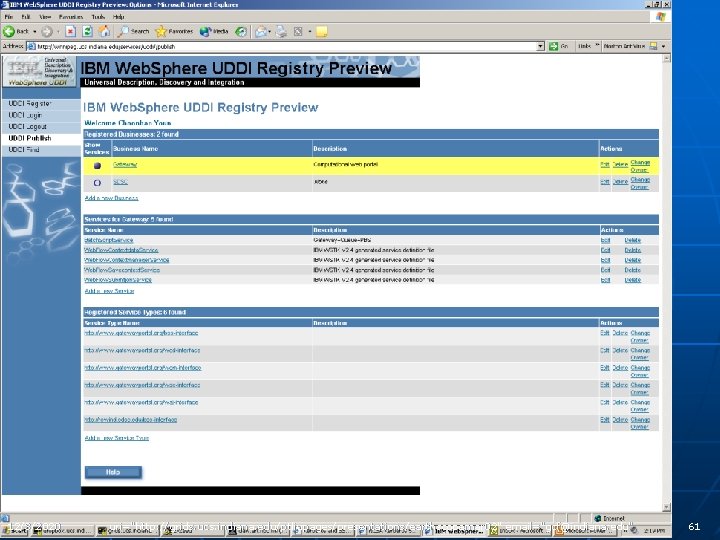Image resolution: width=720 pixels, height=540 pixels.
Task: Click the Media toolbar icon
Action: [x=205, y=31]
